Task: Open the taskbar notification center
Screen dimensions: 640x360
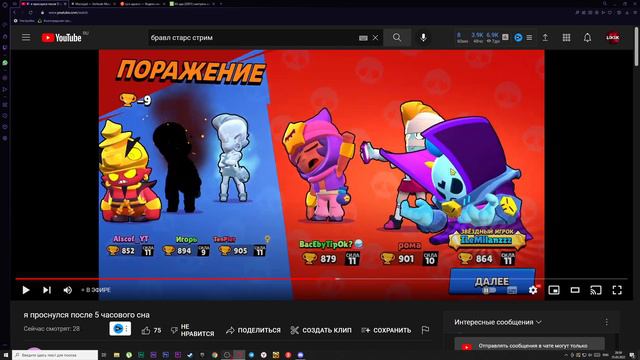Action: click(x=632, y=355)
